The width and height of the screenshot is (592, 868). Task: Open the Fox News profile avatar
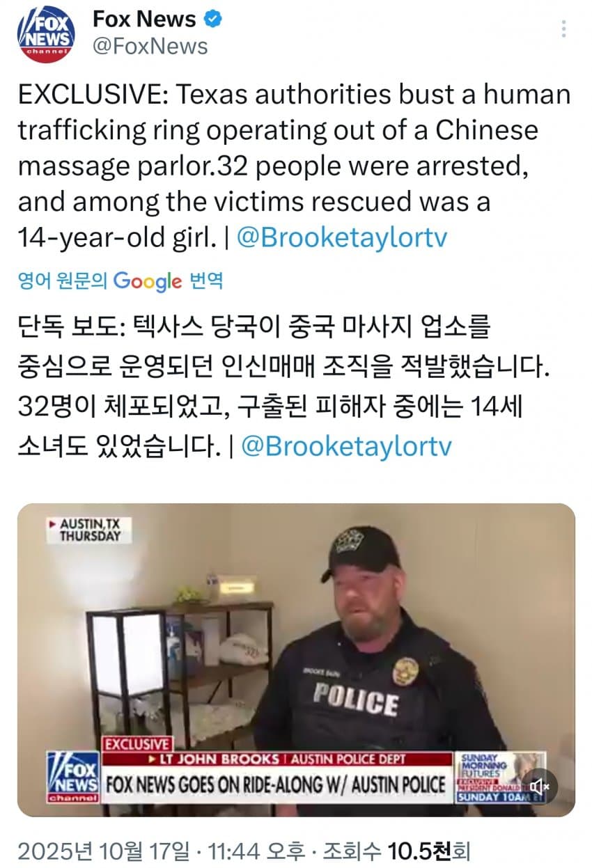(47, 33)
